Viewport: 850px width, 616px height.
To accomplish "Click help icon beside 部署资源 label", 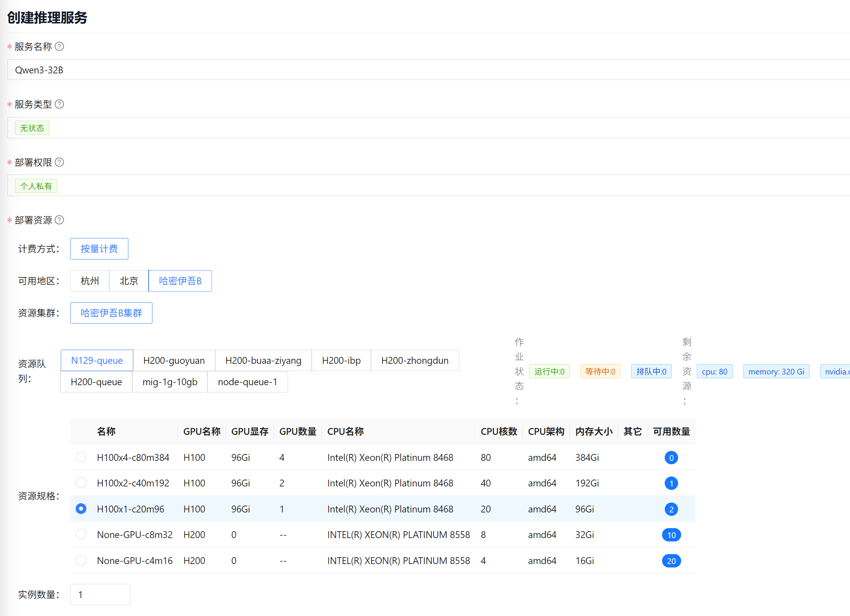I will (x=59, y=220).
